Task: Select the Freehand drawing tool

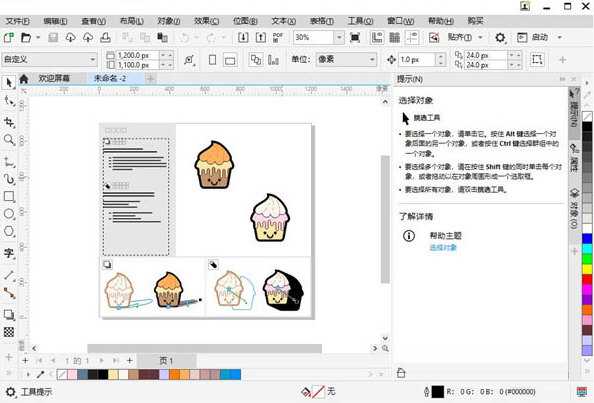Action: pyautogui.click(x=9, y=162)
